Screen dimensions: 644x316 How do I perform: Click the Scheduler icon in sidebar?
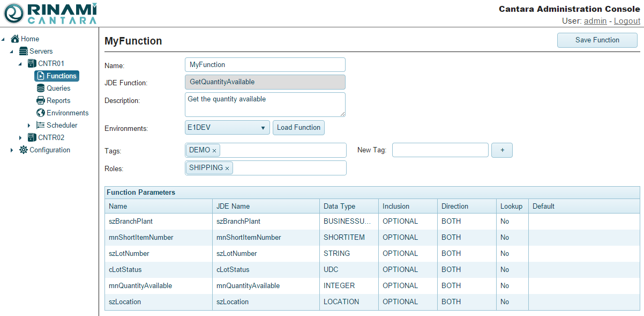tap(41, 125)
